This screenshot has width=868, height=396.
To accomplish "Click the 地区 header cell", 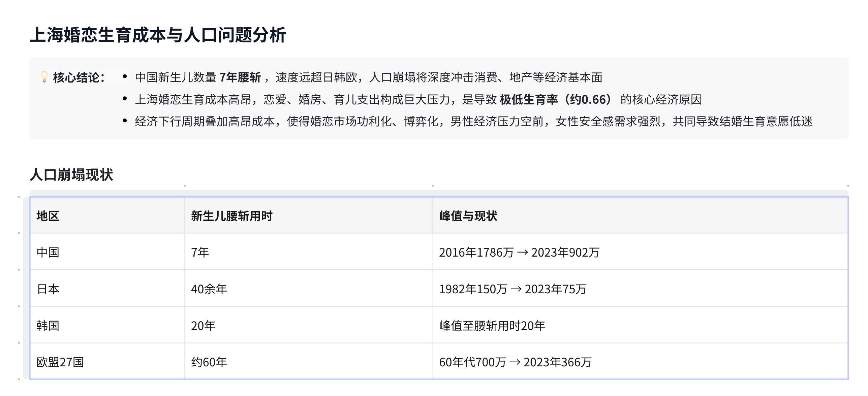I will click(x=107, y=216).
